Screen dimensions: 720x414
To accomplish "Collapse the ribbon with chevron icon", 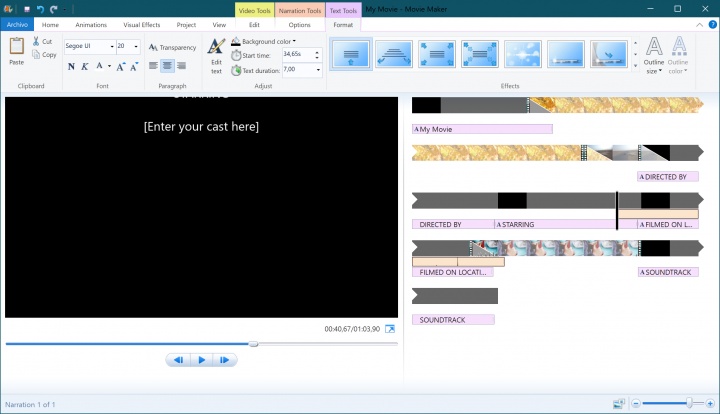I will (x=699, y=25).
